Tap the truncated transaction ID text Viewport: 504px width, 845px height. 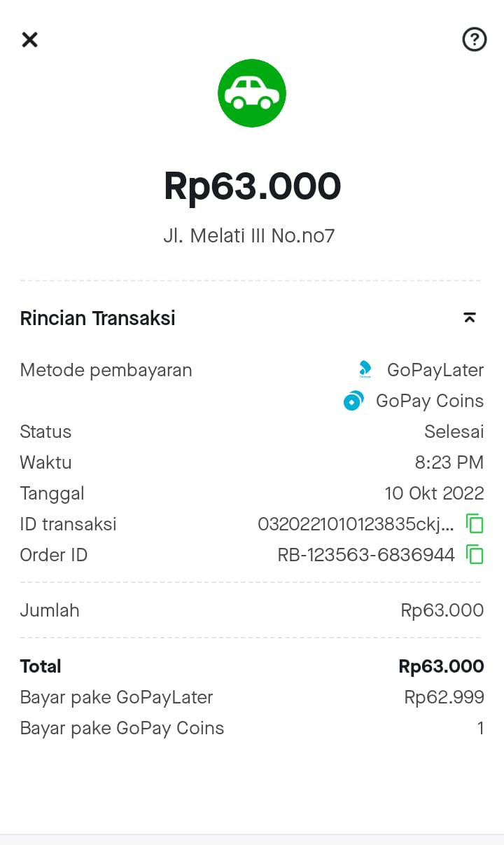(356, 524)
